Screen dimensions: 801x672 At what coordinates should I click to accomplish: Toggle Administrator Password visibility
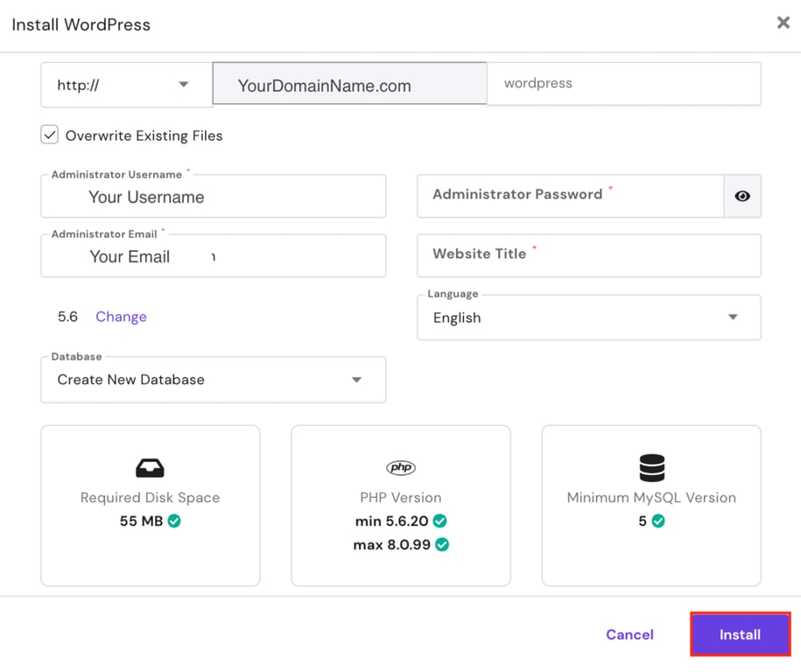click(x=741, y=196)
